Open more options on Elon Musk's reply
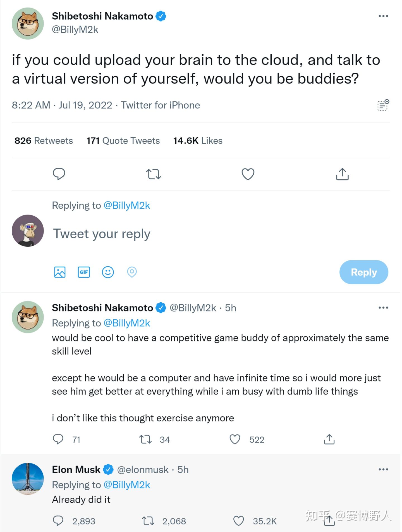Viewport: 402px width, 532px height. point(383,469)
